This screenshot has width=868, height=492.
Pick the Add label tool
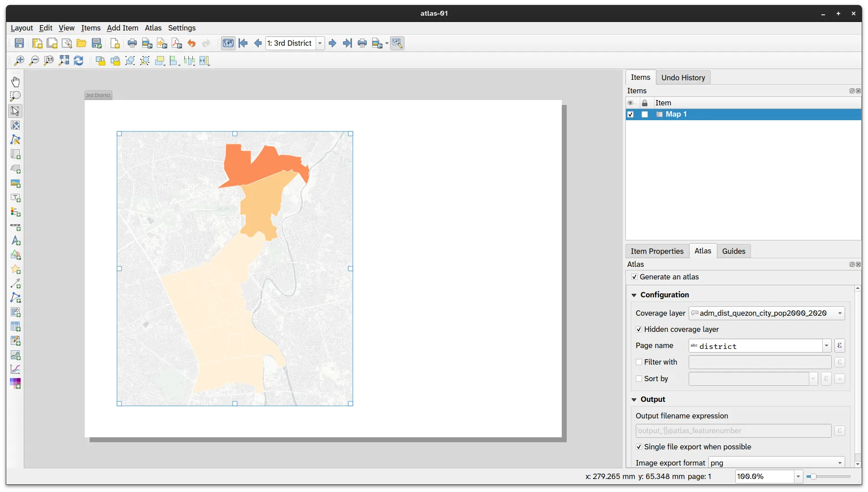coord(16,198)
